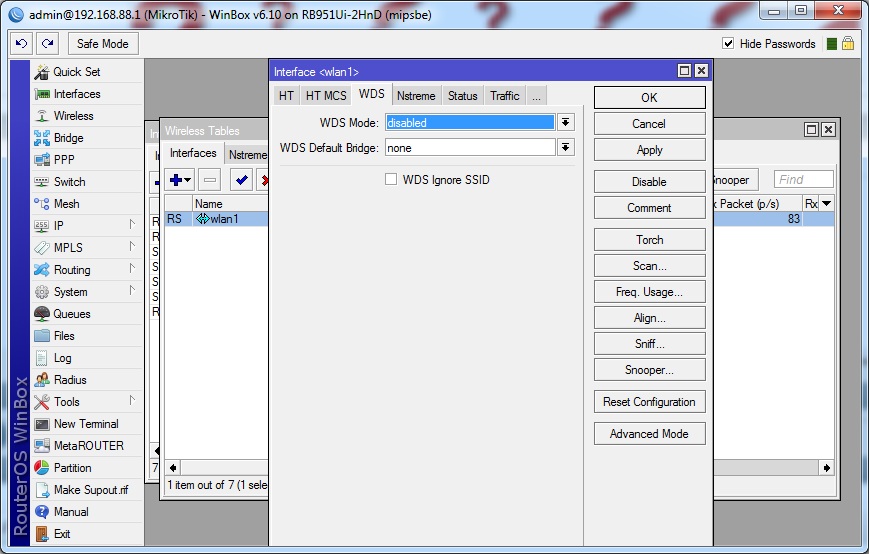
Task: Launch New Terminal from sidebar
Action: tap(87, 424)
